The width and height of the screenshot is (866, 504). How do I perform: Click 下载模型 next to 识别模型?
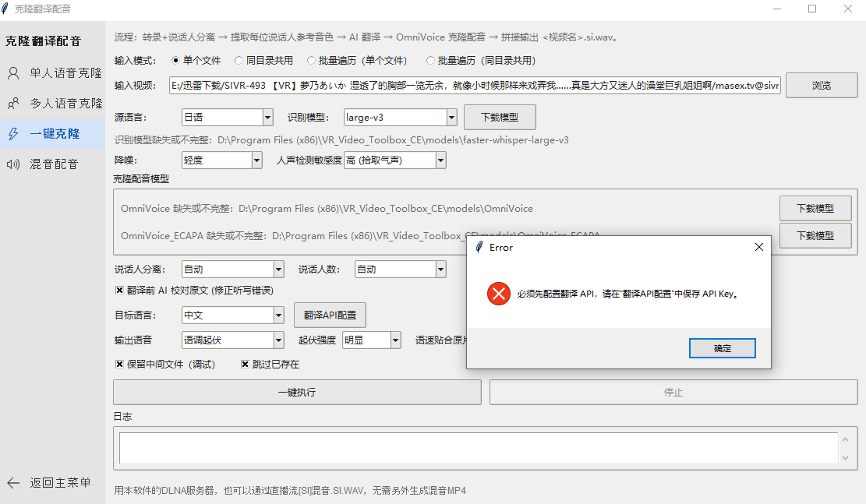click(500, 118)
